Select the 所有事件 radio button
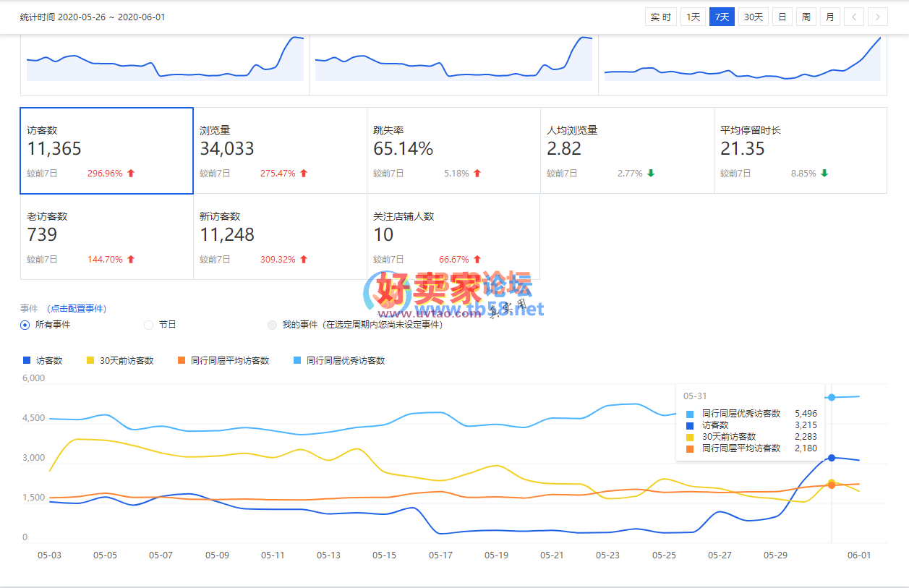The width and height of the screenshot is (909, 588). [x=25, y=325]
